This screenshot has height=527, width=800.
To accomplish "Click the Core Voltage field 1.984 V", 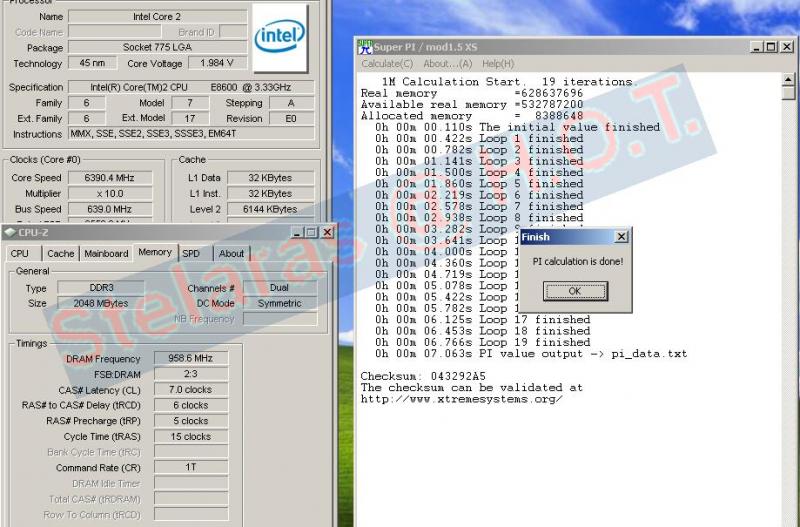I will tap(217, 63).
